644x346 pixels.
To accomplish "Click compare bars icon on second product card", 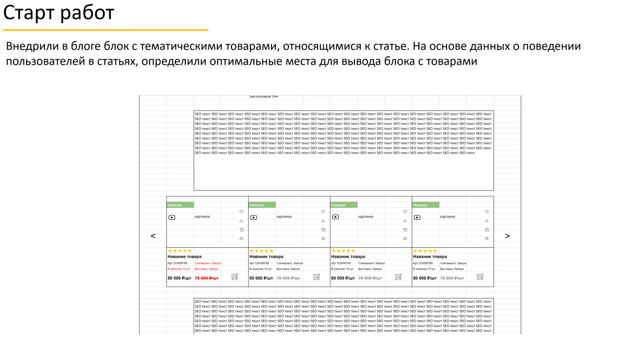I will 323,221.
